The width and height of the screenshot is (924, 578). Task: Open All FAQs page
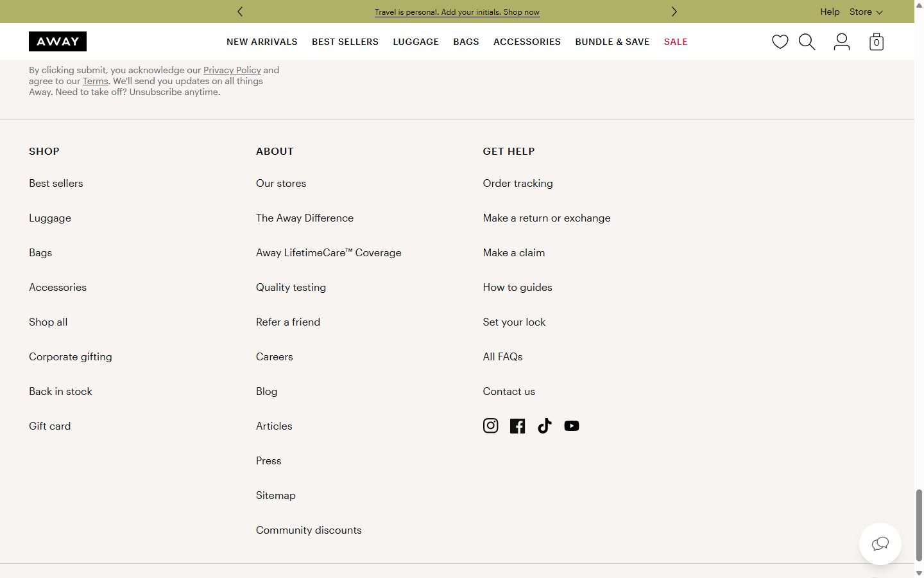point(503,356)
